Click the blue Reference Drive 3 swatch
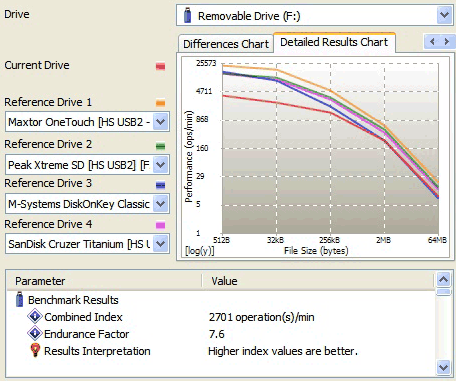456x381 pixels. click(x=160, y=185)
